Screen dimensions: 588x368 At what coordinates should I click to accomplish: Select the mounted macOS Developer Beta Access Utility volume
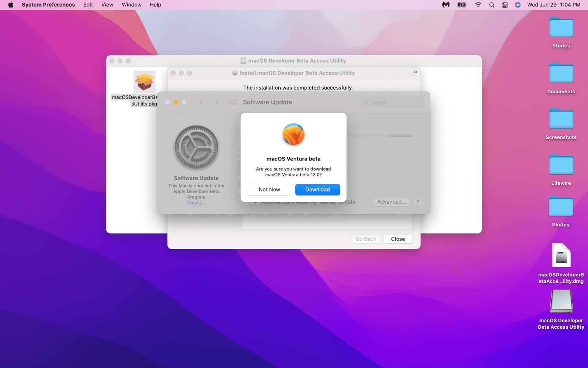point(561,310)
